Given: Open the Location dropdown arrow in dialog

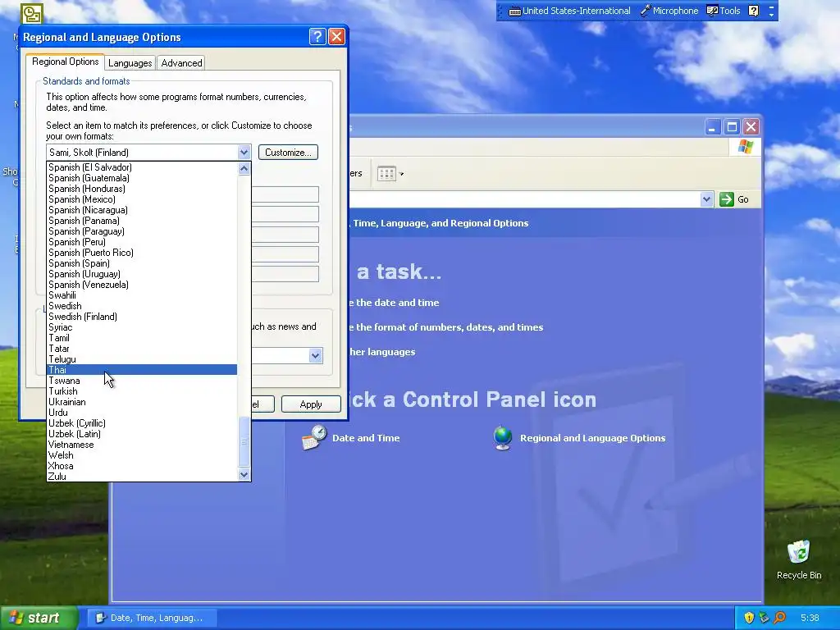Looking at the screenshot, I should 315,356.
